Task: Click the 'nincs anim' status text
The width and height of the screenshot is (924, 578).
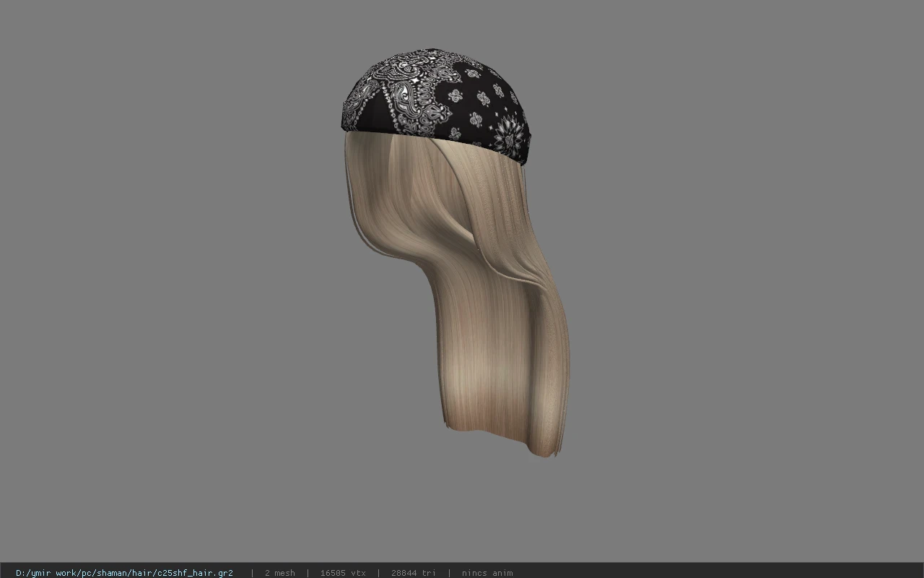Action: click(x=487, y=573)
